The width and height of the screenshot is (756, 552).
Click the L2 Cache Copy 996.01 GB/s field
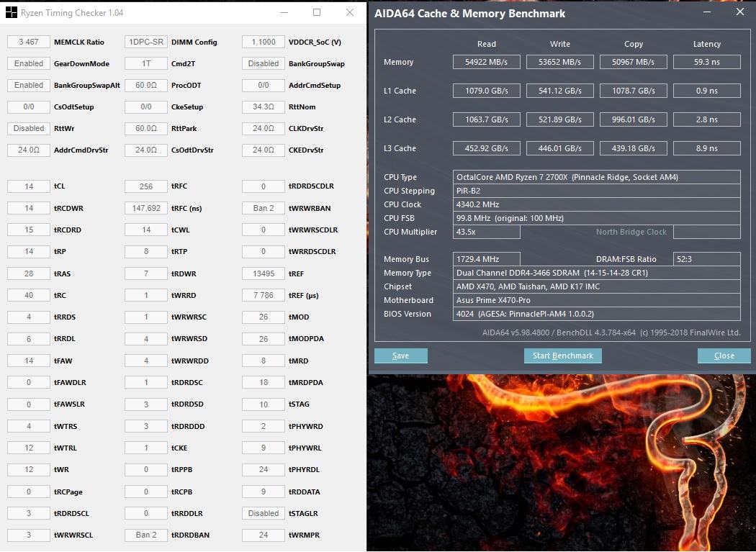click(634, 119)
